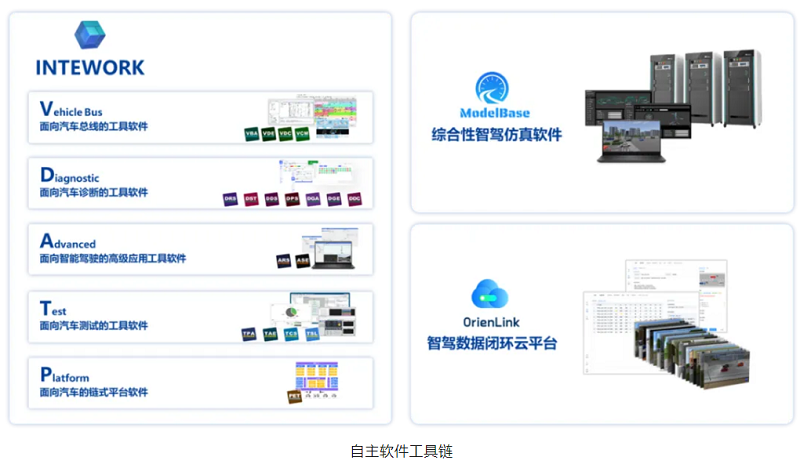Click the text 面向汽车测试的工具软件
The image size is (800, 464).
[x=94, y=325]
